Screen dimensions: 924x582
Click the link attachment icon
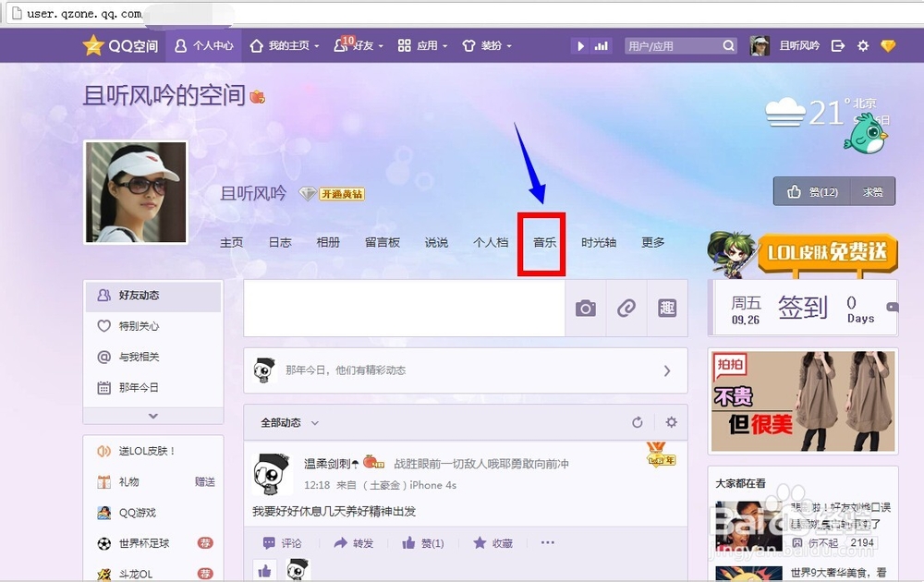pyautogui.click(x=626, y=308)
